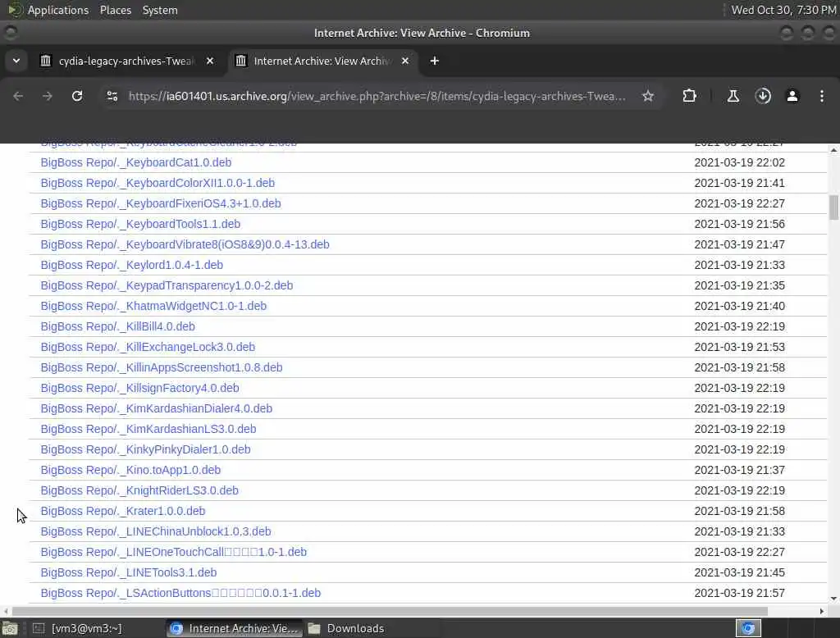
Task: Reload the archive page
Action: pos(77,96)
